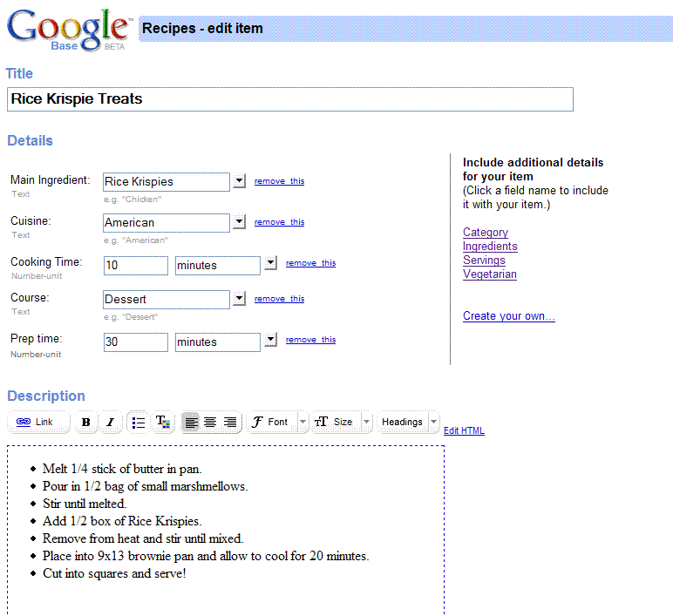Click the 'Remove from heat' line

143,538
